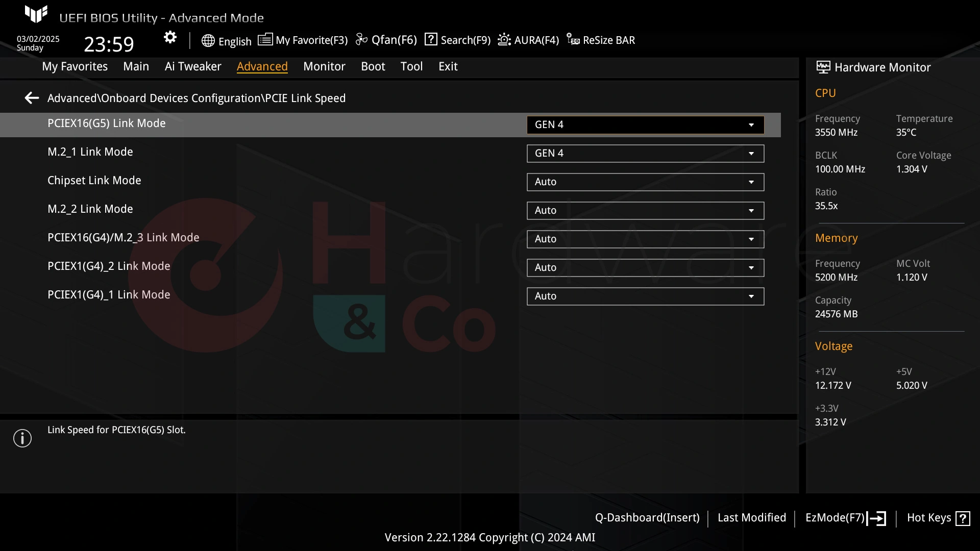Select the Advanced tab
This screenshot has width=980, height=551.
pos(262,66)
